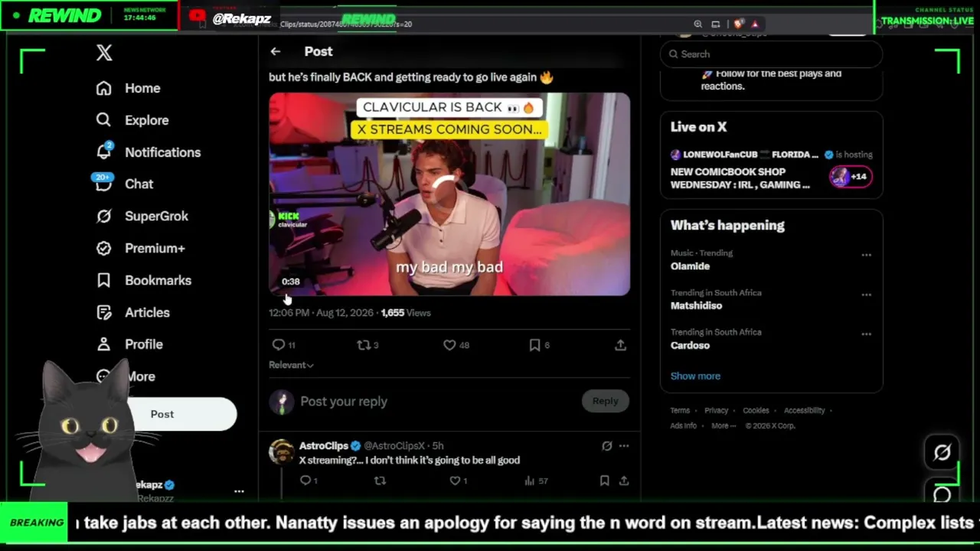Viewport: 980px width, 551px height.
Task: Open the Matshidiso trending topic
Action: [x=696, y=305]
